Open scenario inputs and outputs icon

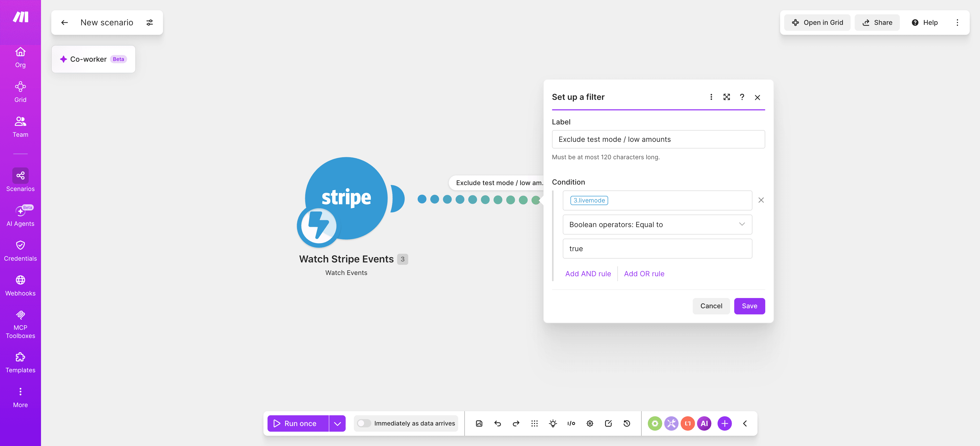tap(571, 423)
